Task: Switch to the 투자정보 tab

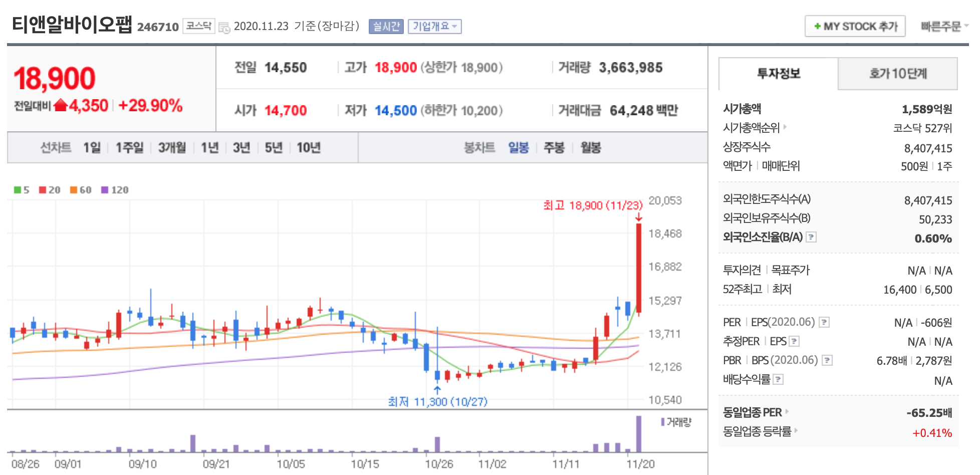Action: click(779, 74)
